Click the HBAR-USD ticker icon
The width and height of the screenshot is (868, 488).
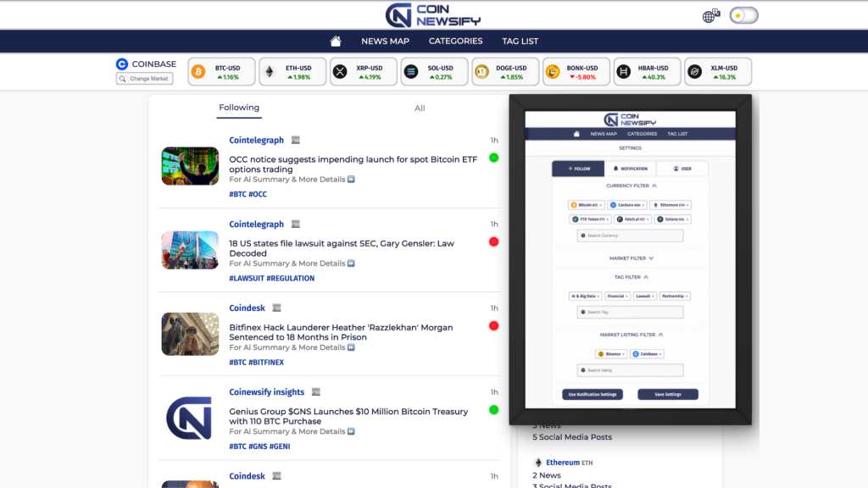pos(624,72)
